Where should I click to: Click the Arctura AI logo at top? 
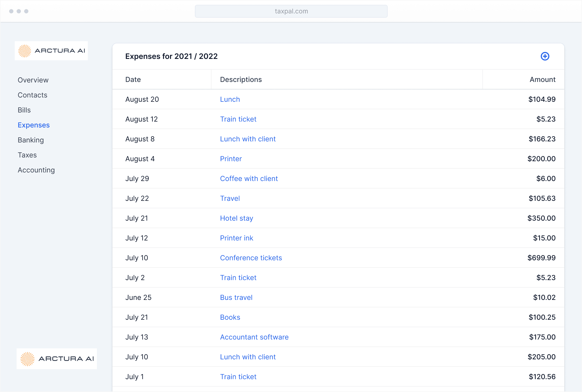(51, 51)
